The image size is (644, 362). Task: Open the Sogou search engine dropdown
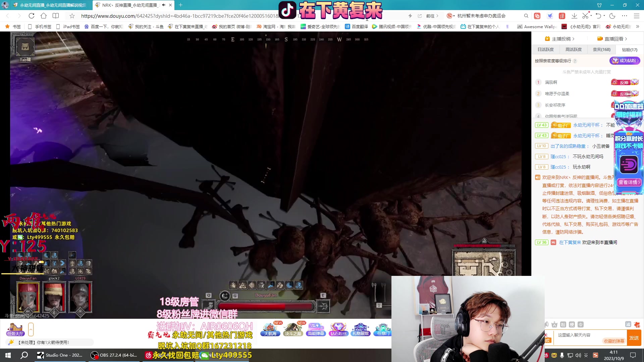click(451, 16)
